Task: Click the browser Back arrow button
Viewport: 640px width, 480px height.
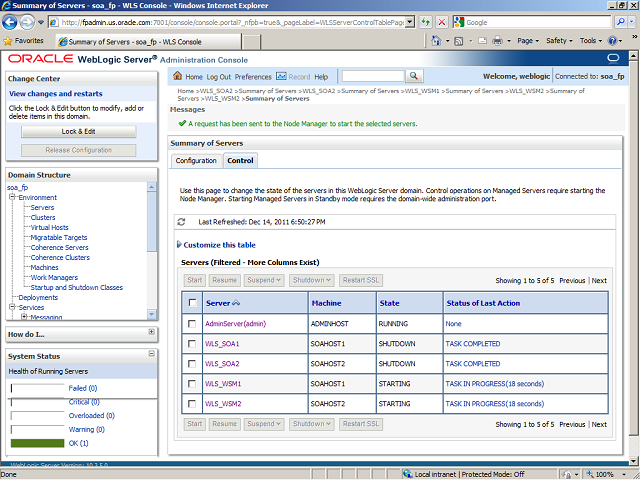Action: click(14, 21)
